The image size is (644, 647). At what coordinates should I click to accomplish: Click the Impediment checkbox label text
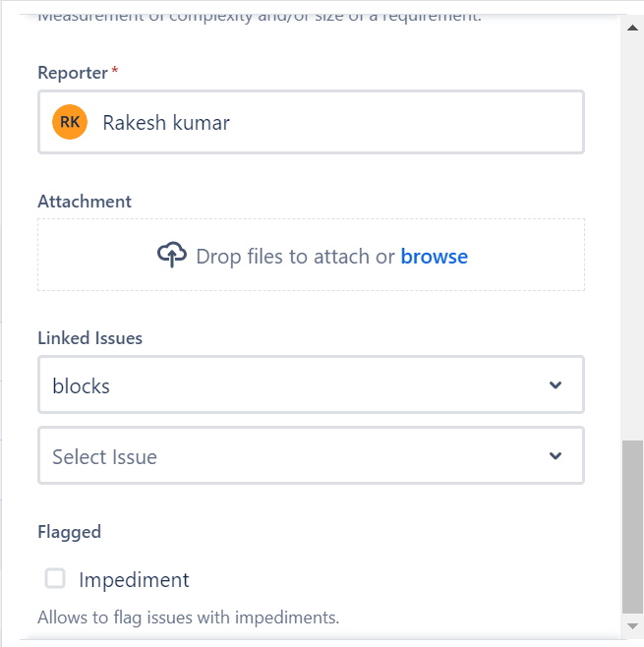pyautogui.click(x=134, y=580)
